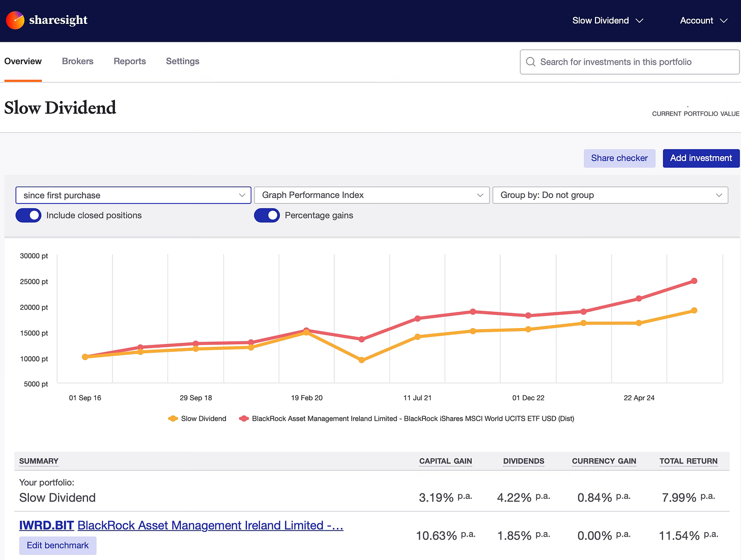Click the BlackRock iShares legend marker
This screenshot has width=741, height=560.
click(x=244, y=419)
